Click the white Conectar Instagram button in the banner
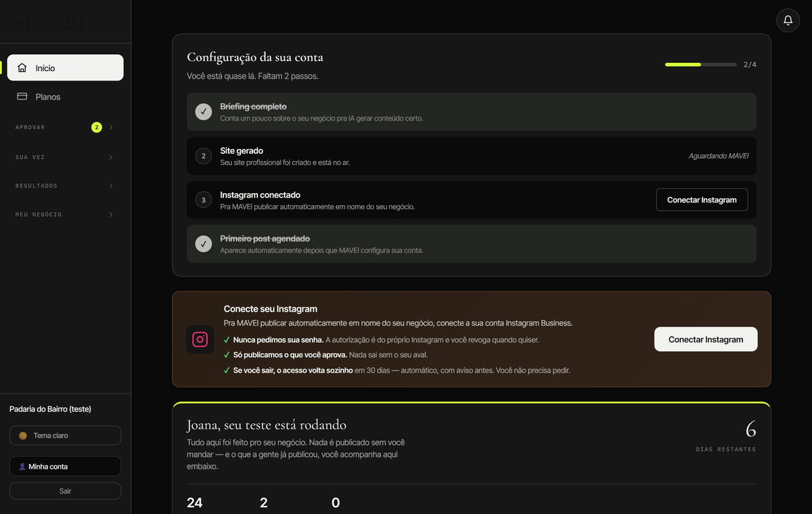This screenshot has height=514, width=812. (x=706, y=339)
